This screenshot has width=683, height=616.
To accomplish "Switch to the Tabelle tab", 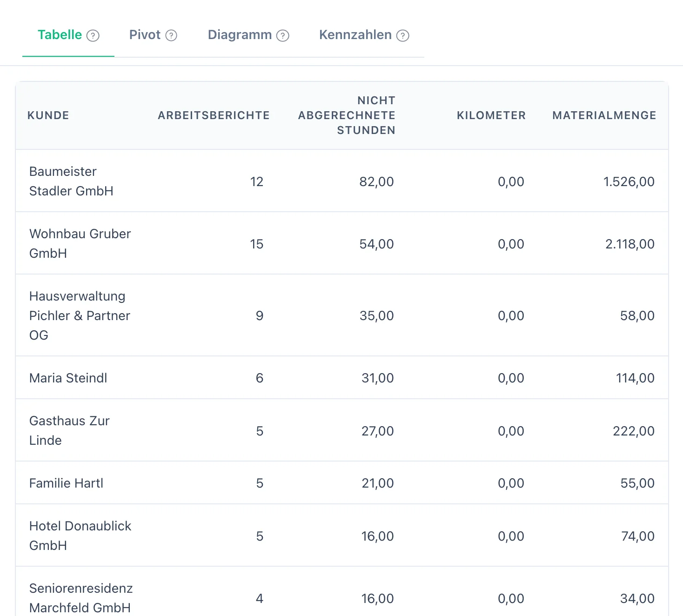I will click(60, 35).
